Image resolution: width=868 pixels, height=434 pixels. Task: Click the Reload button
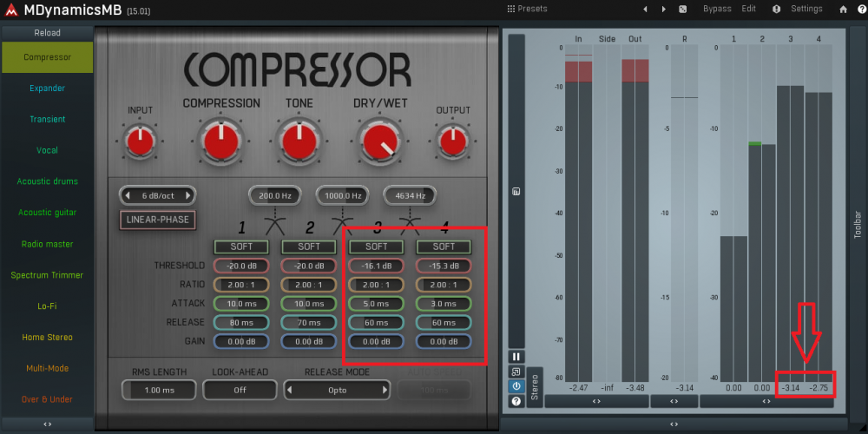pos(47,33)
